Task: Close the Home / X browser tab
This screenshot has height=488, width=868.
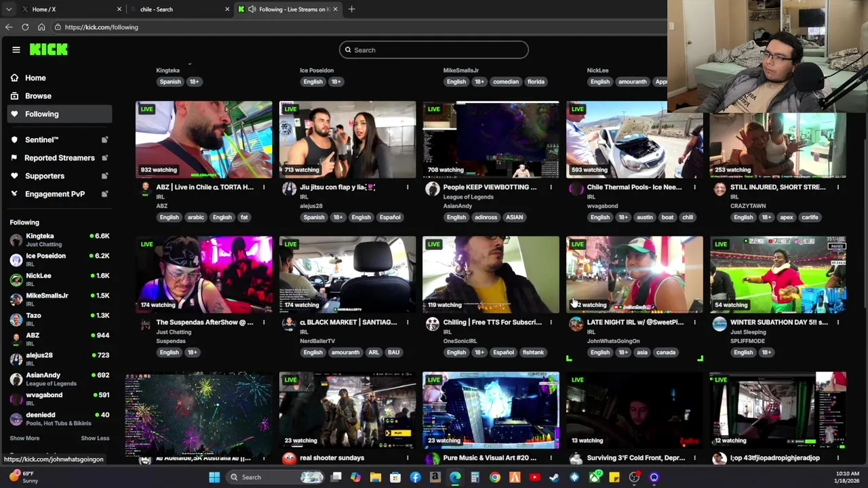Action: click(119, 9)
